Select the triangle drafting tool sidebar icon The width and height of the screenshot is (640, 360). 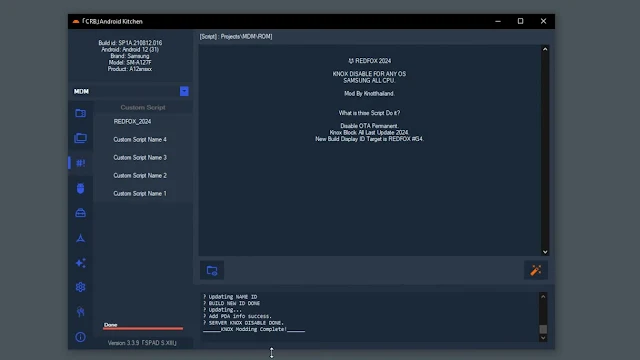tap(80, 238)
